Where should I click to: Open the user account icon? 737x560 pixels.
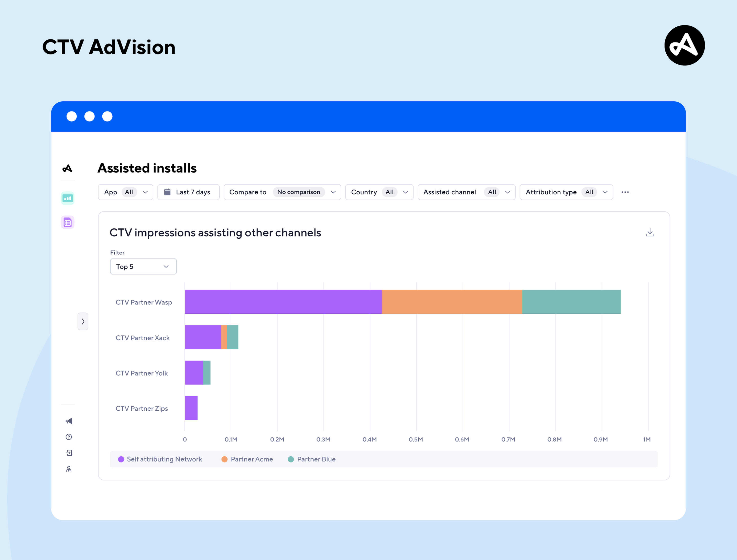point(69,469)
